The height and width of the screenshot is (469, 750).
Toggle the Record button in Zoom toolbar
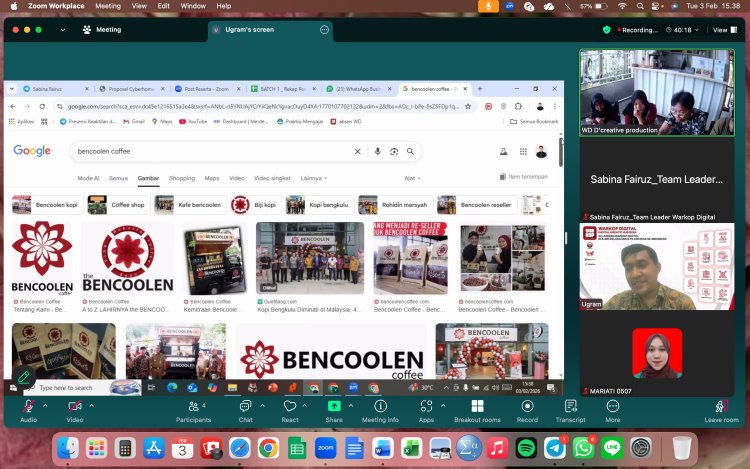click(527, 411)
